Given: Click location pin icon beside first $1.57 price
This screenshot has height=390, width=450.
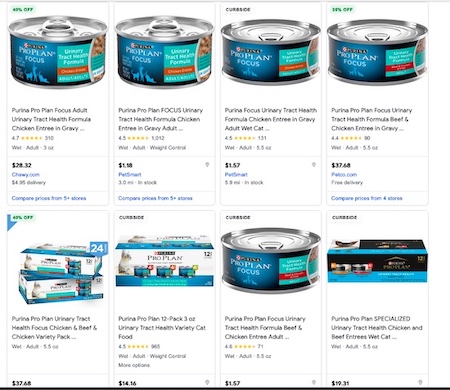Looking at the screenshot, I should tap(313, 165).
